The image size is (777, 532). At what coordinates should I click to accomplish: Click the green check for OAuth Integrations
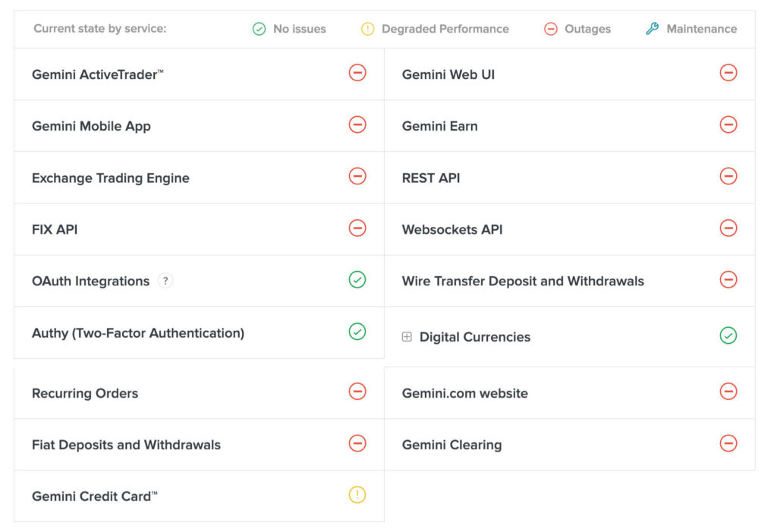[357, 280]
